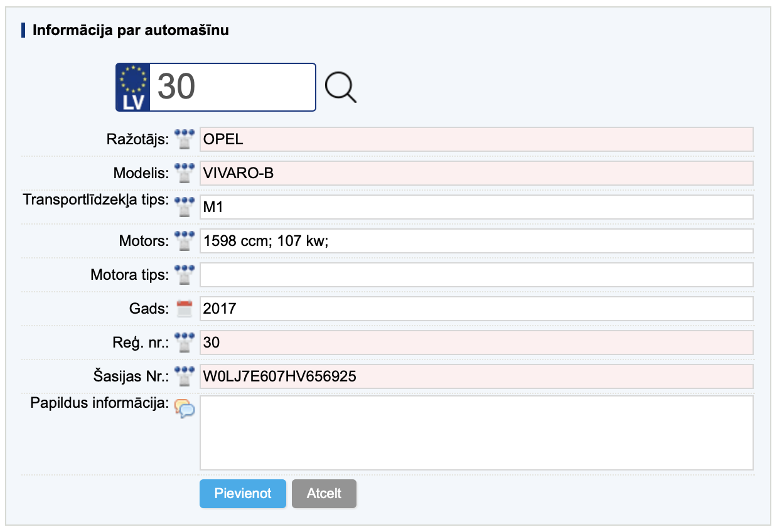Screen dimensions: 777x532
Task: Click the speech bubble icon by Papildus informācija
Action: pos(185,408)
